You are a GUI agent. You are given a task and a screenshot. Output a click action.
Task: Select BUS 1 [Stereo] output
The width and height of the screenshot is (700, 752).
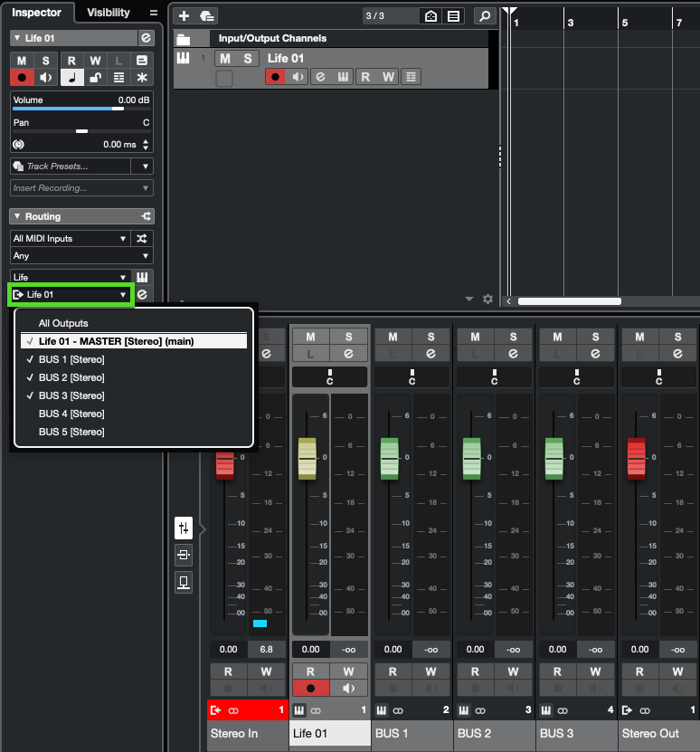(134, 359)
